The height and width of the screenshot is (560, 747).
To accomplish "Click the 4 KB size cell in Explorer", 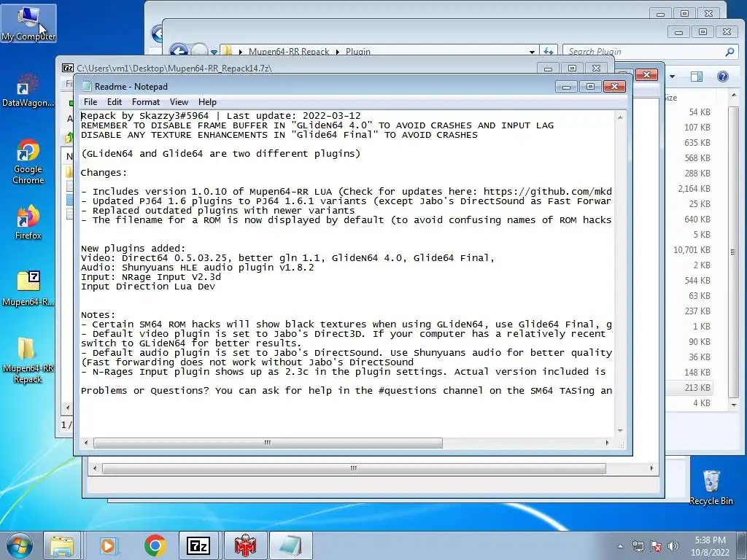I will click(x=701, y=402).
